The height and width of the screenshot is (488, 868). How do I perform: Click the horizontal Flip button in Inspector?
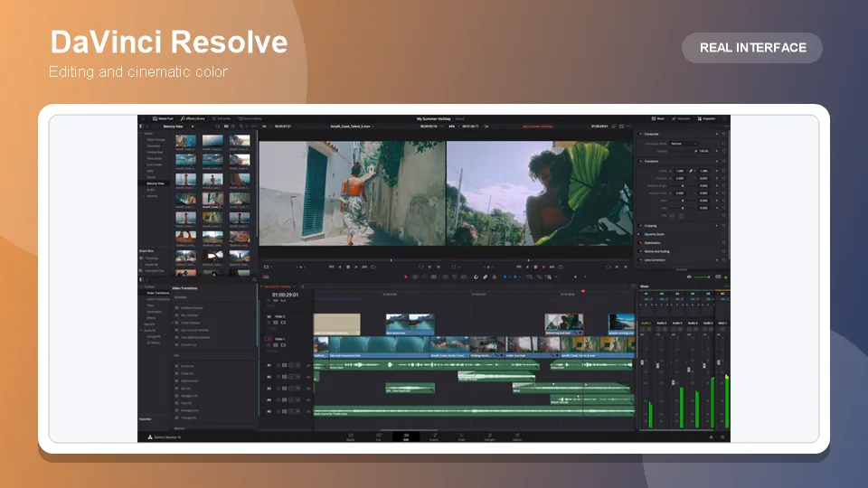(x=672, y=216)
